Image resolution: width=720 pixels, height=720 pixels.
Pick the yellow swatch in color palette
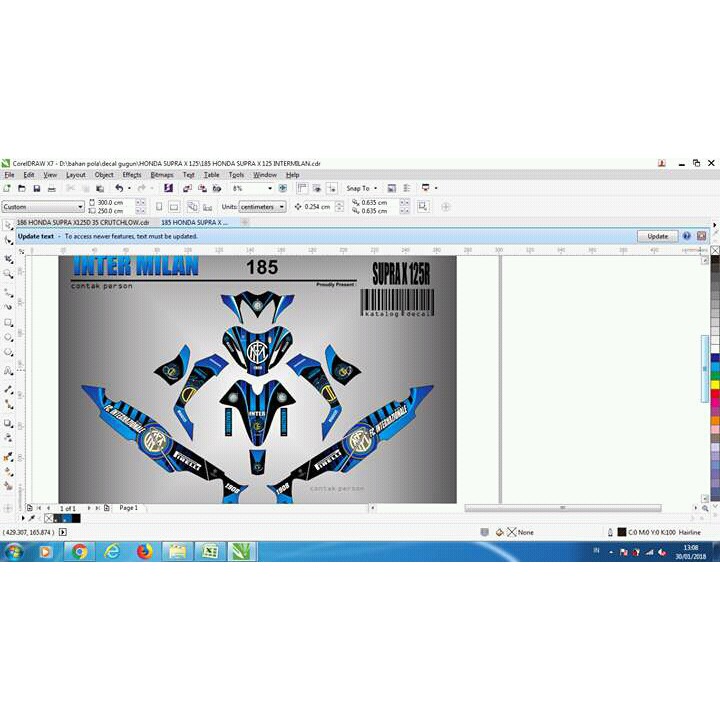pos(715,385)
